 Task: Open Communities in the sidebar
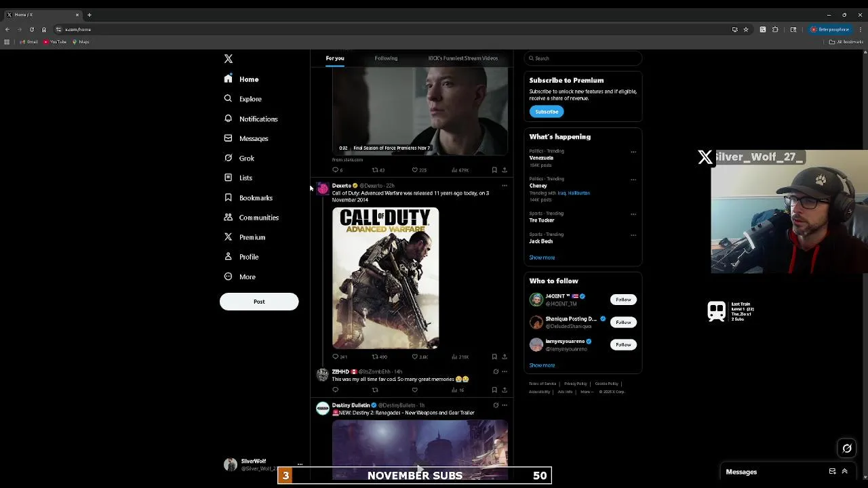point(252,218)
